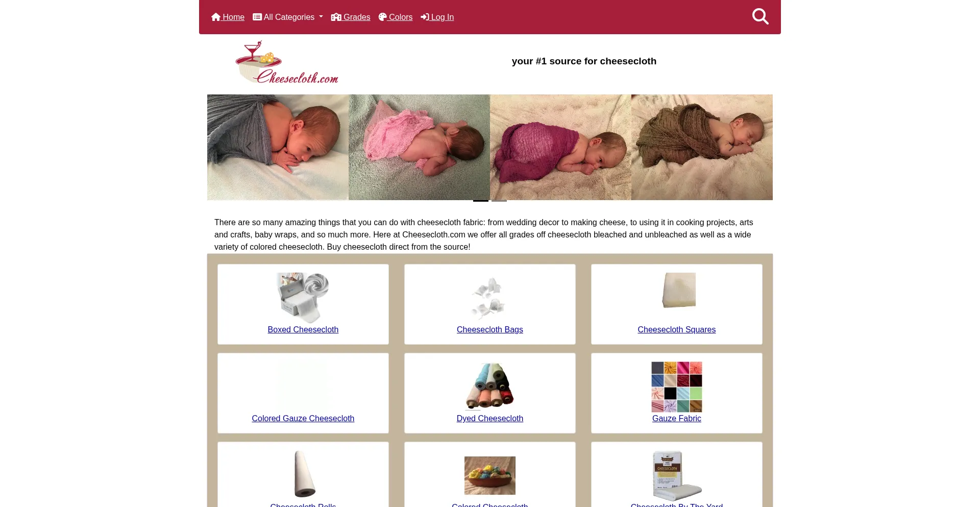Click the Grades swatch-book icon

point(336,17)
